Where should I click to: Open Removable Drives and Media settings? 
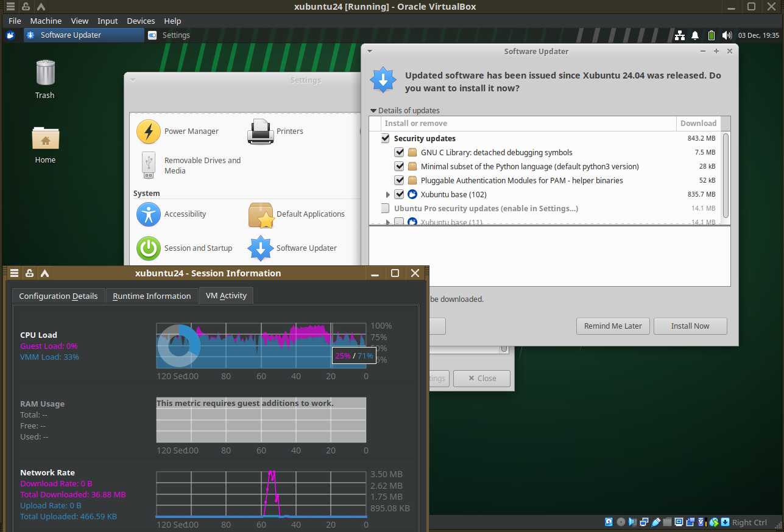coord(190,166)
